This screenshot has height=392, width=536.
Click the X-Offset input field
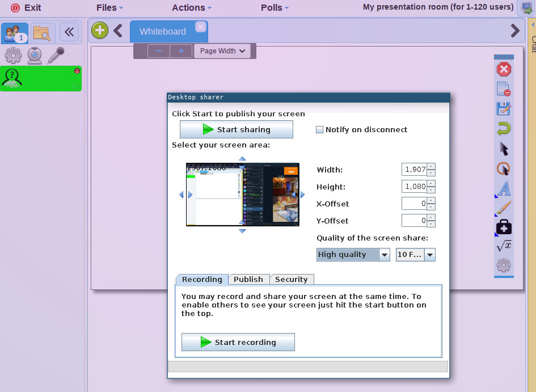pos(414,204)
